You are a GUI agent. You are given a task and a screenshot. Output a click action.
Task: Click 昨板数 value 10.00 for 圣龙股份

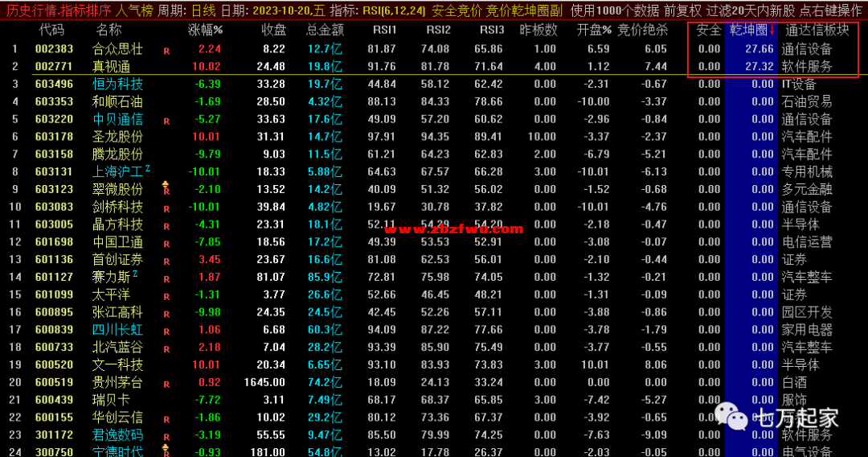pyautogui.click(x=542, y=137)
